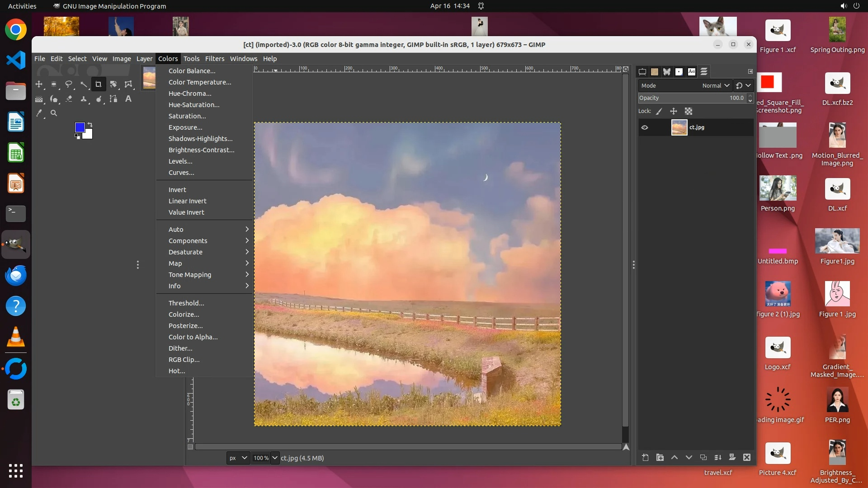This screenshot has height=488, width=868.
Task: Click the duplicate layer icon
Action: coord(703,458)
